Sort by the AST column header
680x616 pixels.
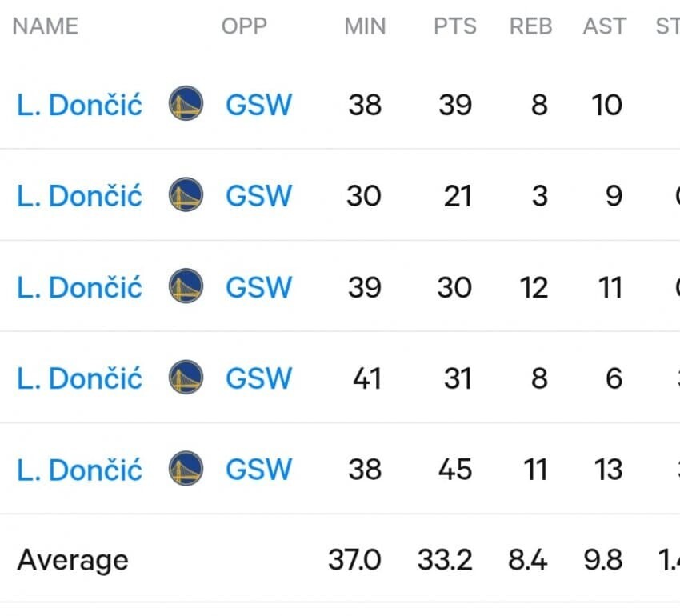(x=604, y=26)
